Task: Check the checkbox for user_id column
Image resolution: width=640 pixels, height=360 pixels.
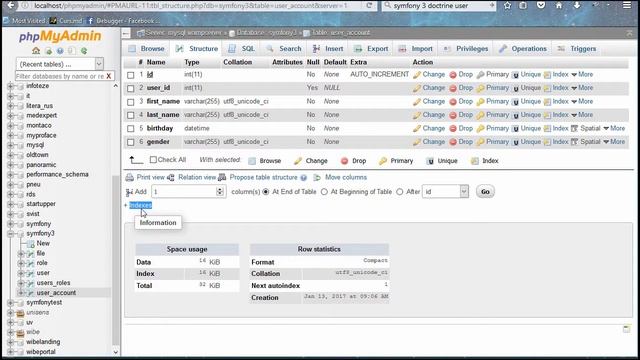Action: pyautogui.click(x=131, y=89)
